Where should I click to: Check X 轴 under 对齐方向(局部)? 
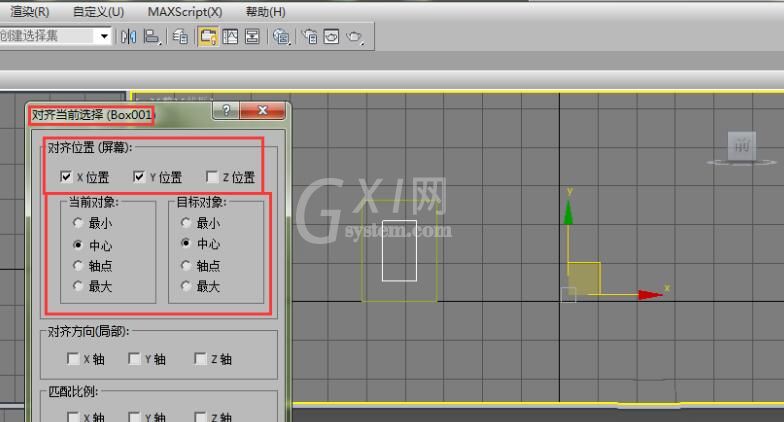coord(72,358)
